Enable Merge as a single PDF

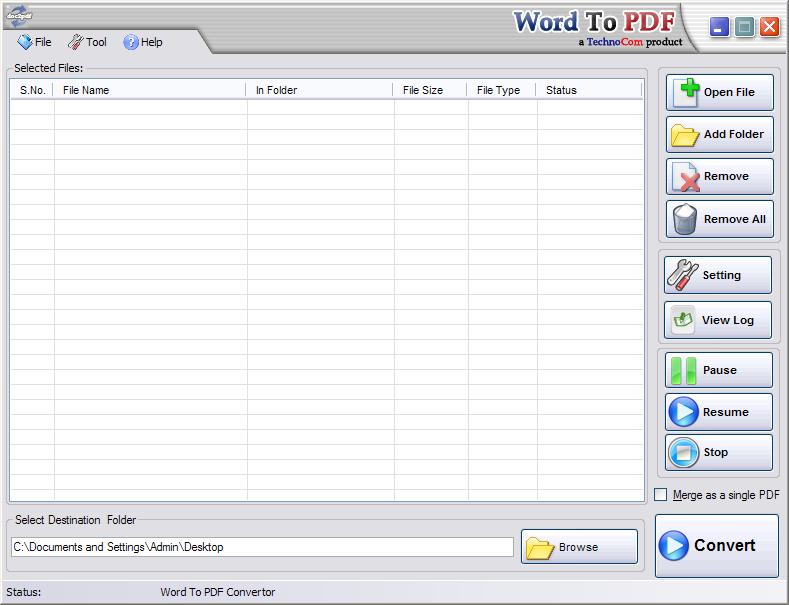660,495
